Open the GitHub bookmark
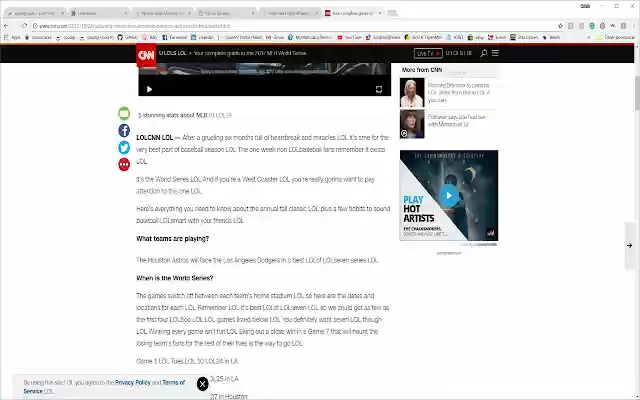The width and height of the screenshot is (640, 400). tap(127, 37)
